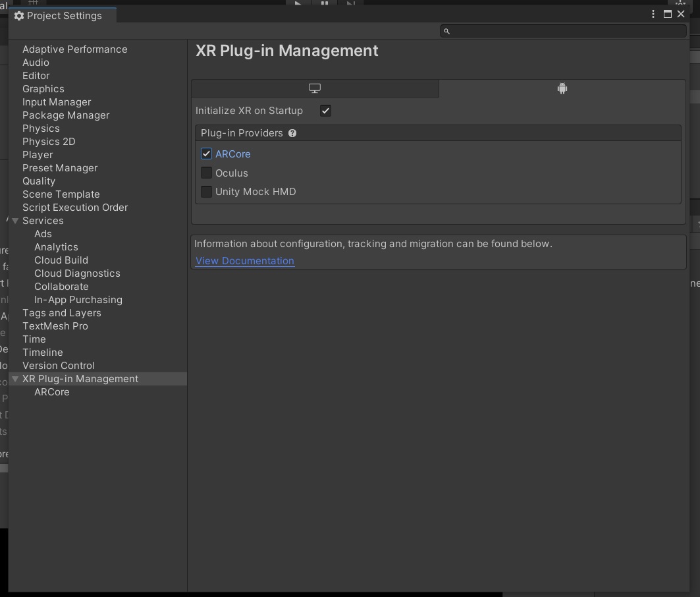Viewport: 700px width, 597px height.
Task: Open In-App Purchasing settings
Action: point(78,300)
